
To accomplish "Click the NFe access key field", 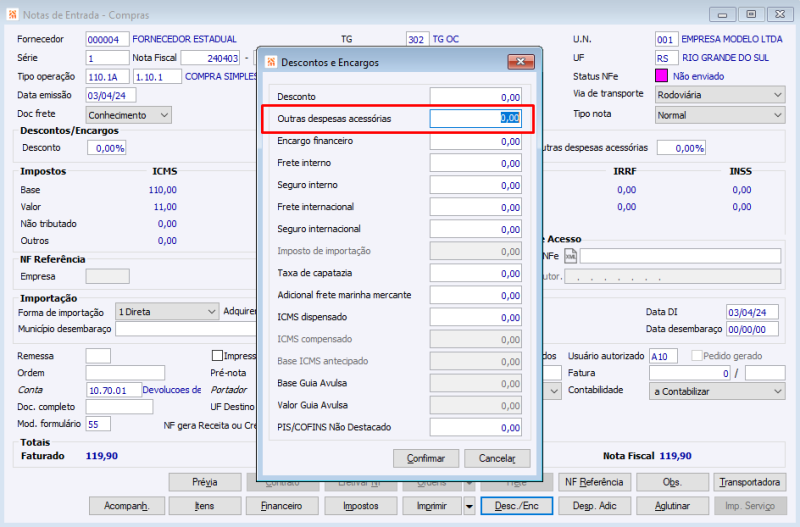I will click(x=680, y=256).
